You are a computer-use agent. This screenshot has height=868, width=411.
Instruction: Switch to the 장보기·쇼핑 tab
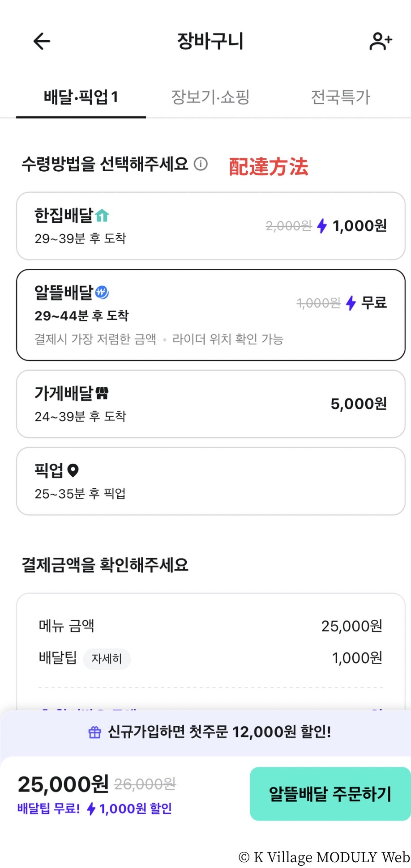pos(210,97)
